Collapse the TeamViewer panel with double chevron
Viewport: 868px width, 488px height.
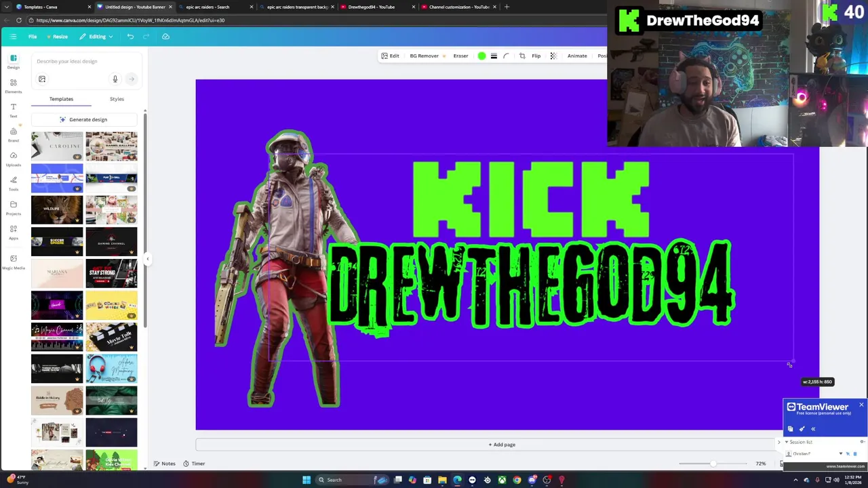click(x=813, y=428)
